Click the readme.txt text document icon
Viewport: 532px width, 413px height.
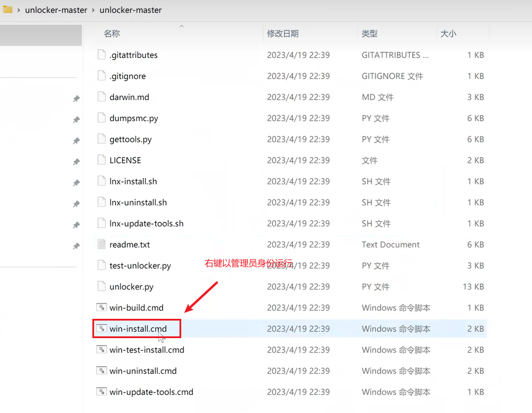coord(101,244)
